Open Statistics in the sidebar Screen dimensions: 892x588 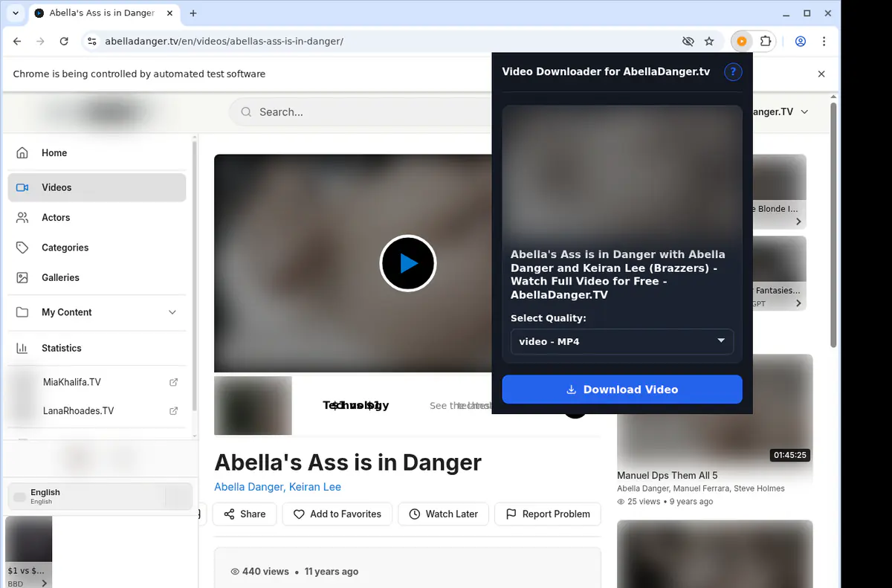(97, 348)
